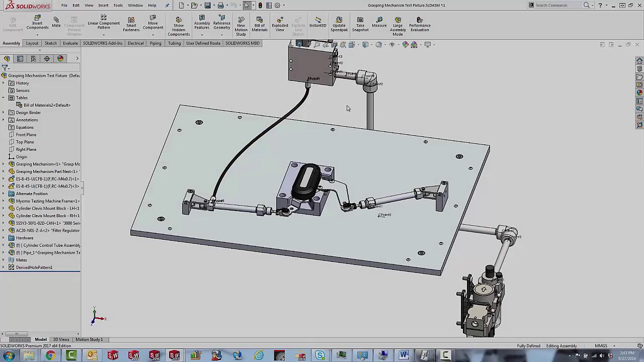
Task: Click the Save icon in top toolbar
Action: (207, 5)
